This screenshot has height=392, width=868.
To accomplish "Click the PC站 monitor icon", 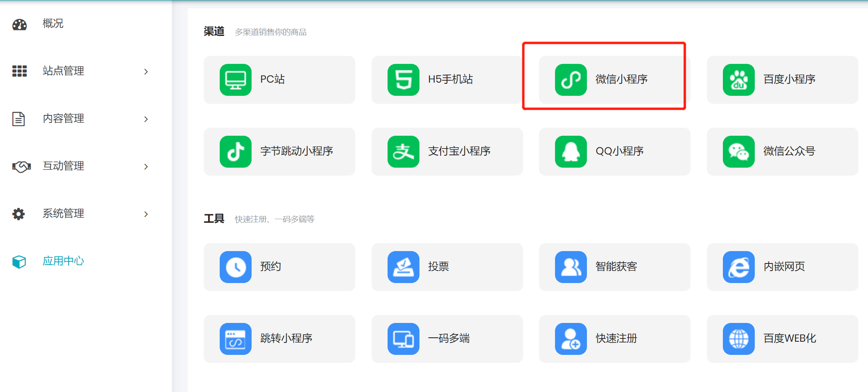I will point(236,80).
